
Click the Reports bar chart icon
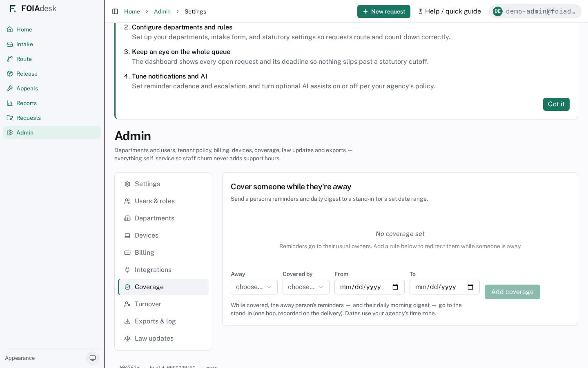click(x=10, y=103)
